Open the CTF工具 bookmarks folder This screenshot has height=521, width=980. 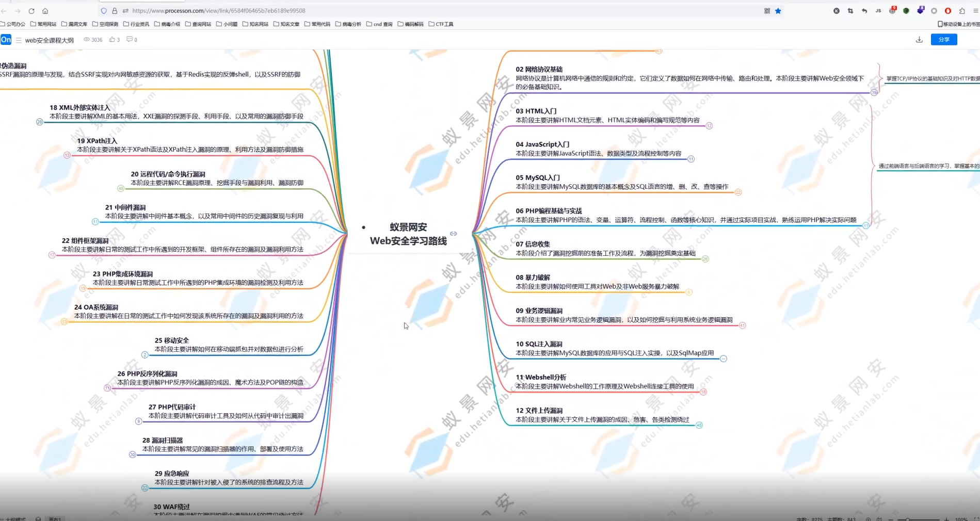click(x=441, y=24)
